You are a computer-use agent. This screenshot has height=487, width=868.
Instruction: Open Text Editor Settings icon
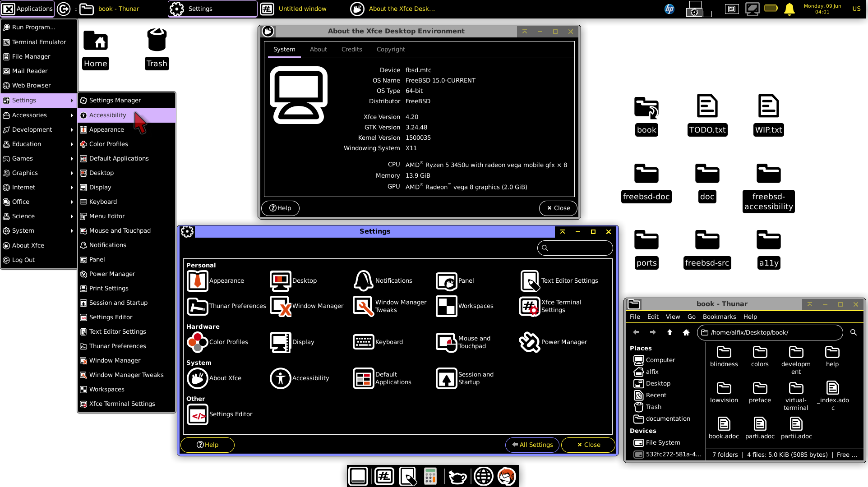click(530, 280)
